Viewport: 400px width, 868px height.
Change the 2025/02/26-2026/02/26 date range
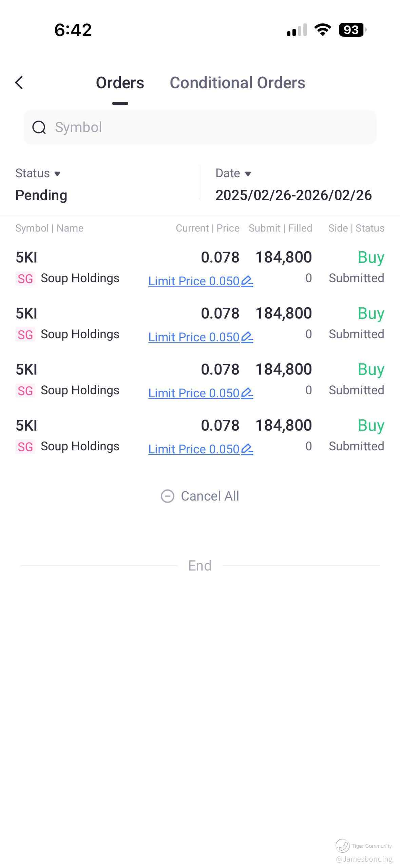pyautogui.click(x=293, y=195)
